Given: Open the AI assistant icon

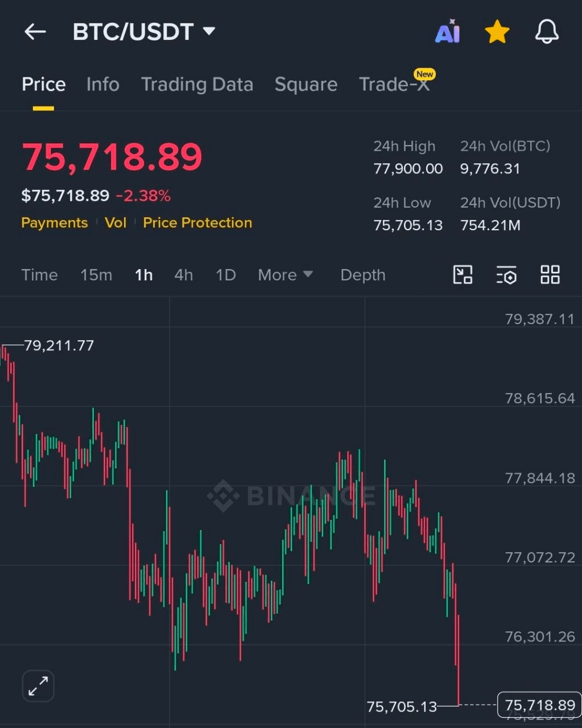Looking at the screenshot, I should 447,32.
